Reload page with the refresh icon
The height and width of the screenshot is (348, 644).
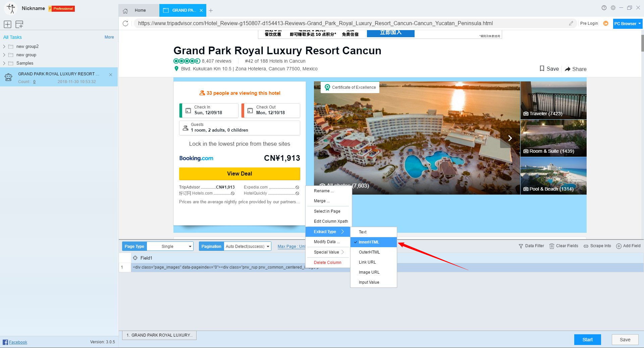(x=125, y=23)
